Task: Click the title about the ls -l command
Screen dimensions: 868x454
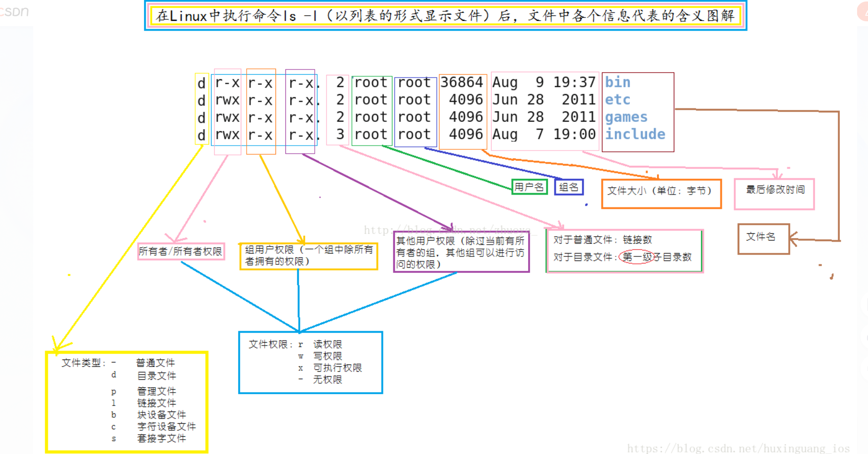Action: pos(445,16)
